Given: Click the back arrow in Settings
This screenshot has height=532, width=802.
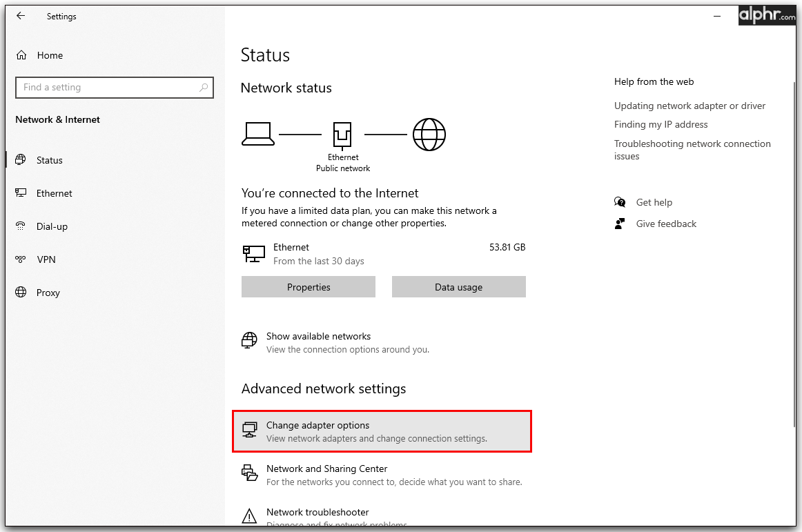Looking at the screenshot, I should click(x=21, y=16).
